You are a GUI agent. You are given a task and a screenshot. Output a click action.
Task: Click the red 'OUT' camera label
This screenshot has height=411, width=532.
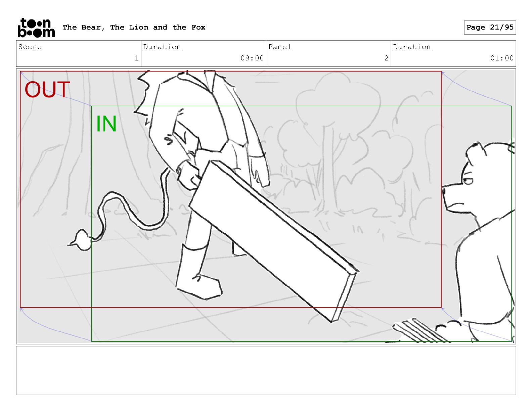[x=47, y=90]
